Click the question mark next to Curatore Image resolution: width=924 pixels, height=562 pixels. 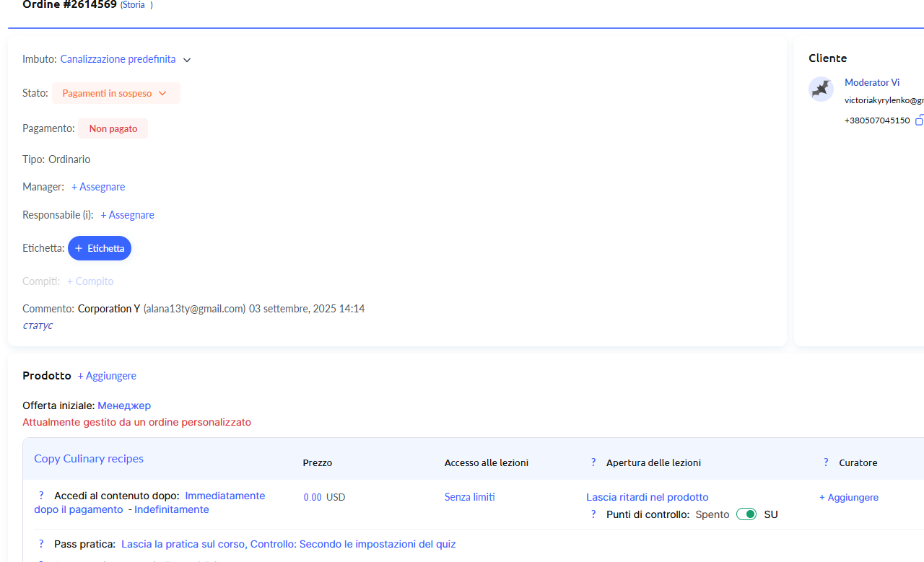tap(826, 462)
